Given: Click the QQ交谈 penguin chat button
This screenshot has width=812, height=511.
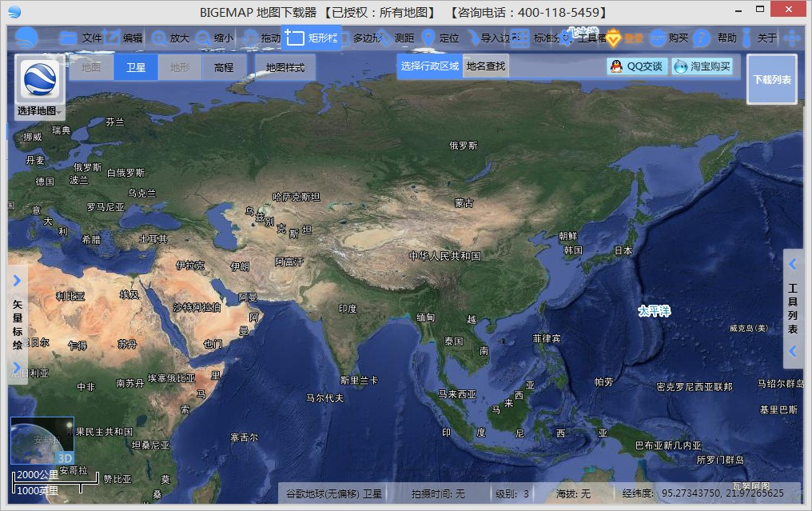Looking at the screenshot, I should click(x=636, y=66).
